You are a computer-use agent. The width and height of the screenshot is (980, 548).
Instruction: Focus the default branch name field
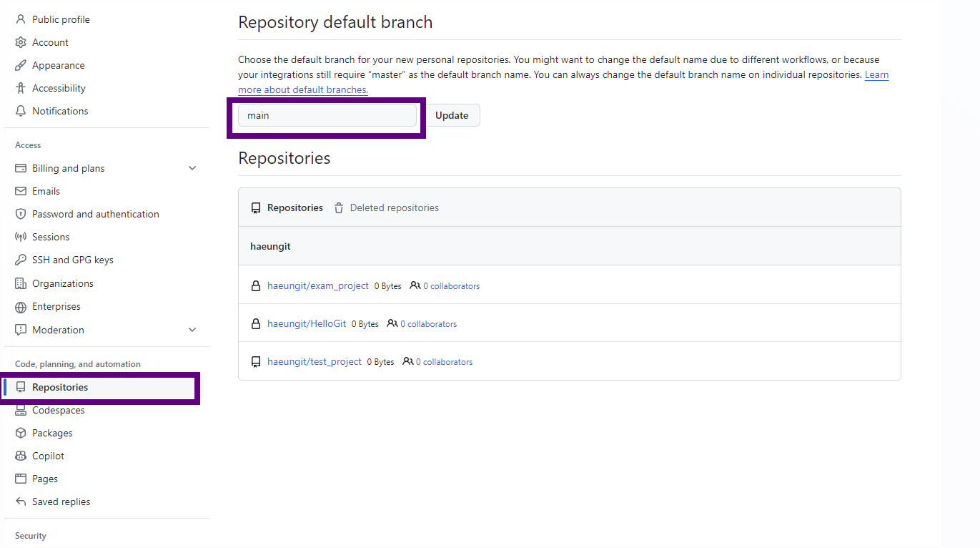(x=327, y=115)
